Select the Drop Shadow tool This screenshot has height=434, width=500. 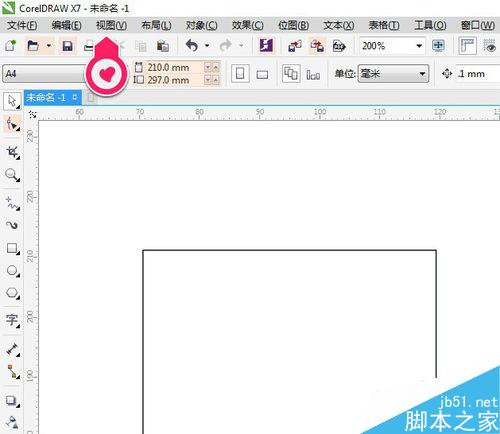click(12, 400)
